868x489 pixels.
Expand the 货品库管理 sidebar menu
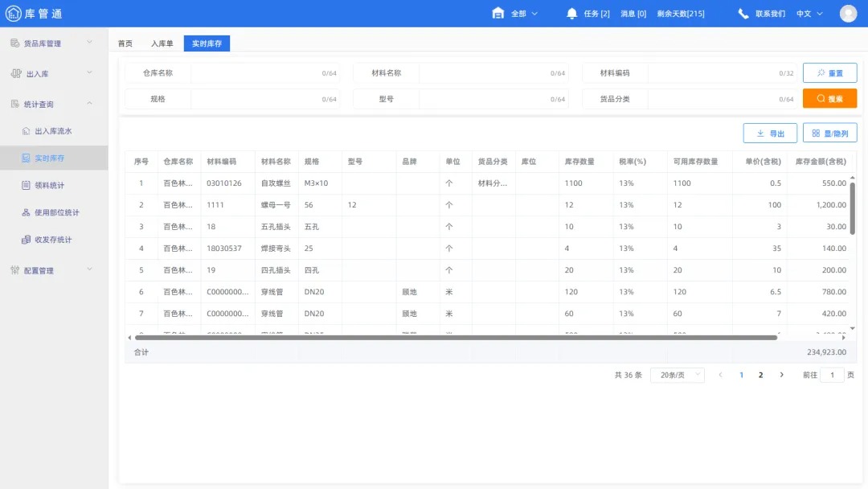tap(53, 43)
